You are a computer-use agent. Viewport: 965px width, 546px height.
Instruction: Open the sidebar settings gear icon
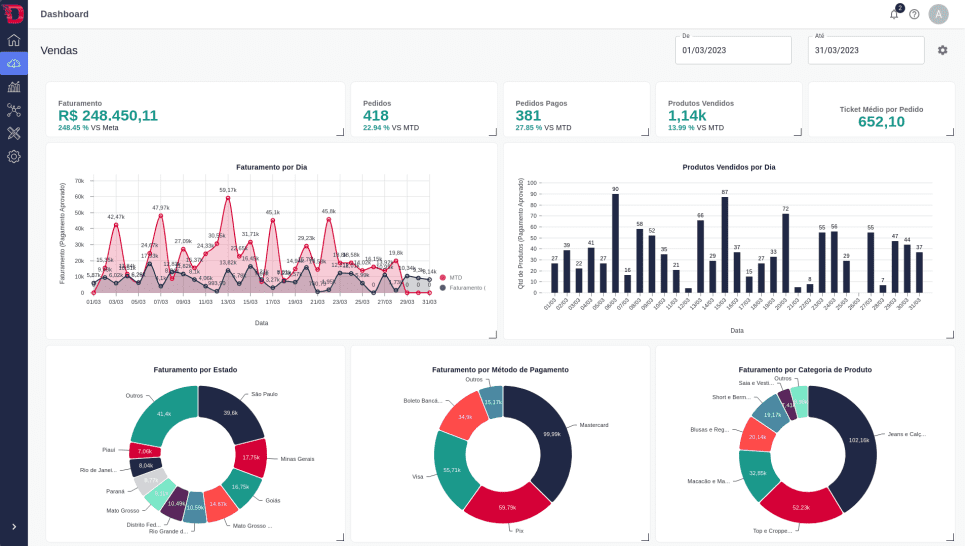pyautogui.click(x=14, y=157)
